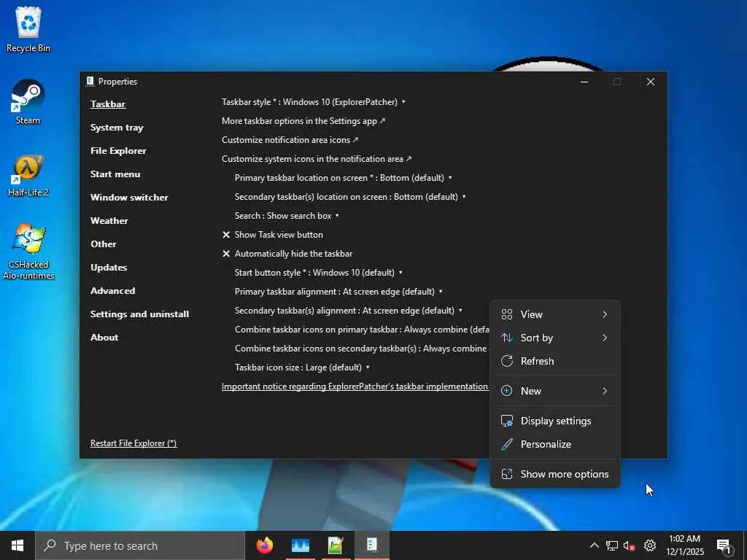
Task: Open the Half-Life 2 desktop shortcut
Action: [x=28, y=175]
